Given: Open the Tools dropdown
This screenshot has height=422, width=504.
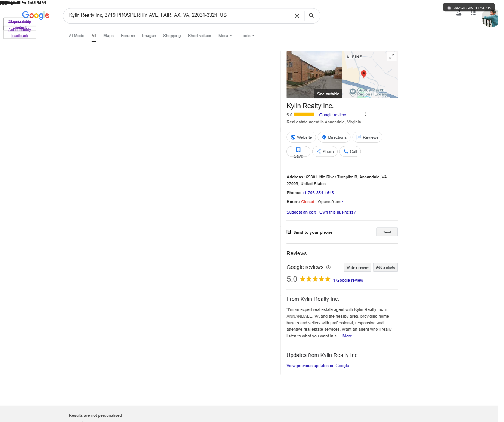Looking at the screenshot, I should tap(248, 36).
